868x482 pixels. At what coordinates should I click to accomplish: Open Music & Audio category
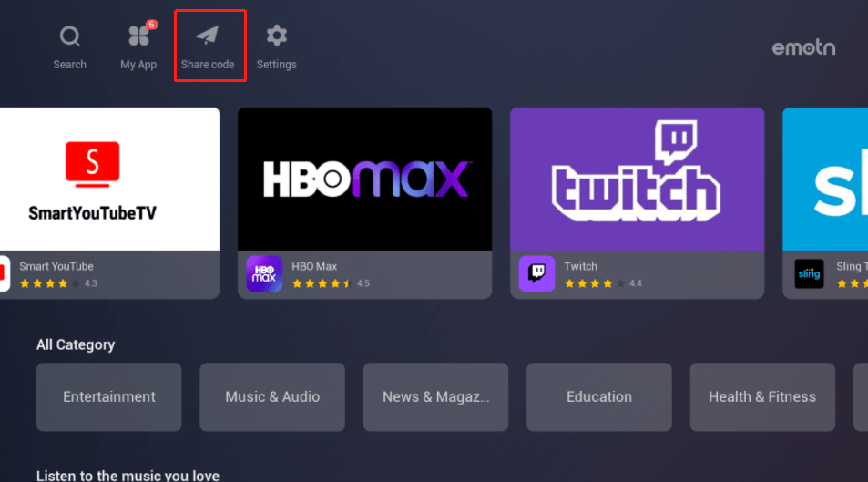[272, 397]
